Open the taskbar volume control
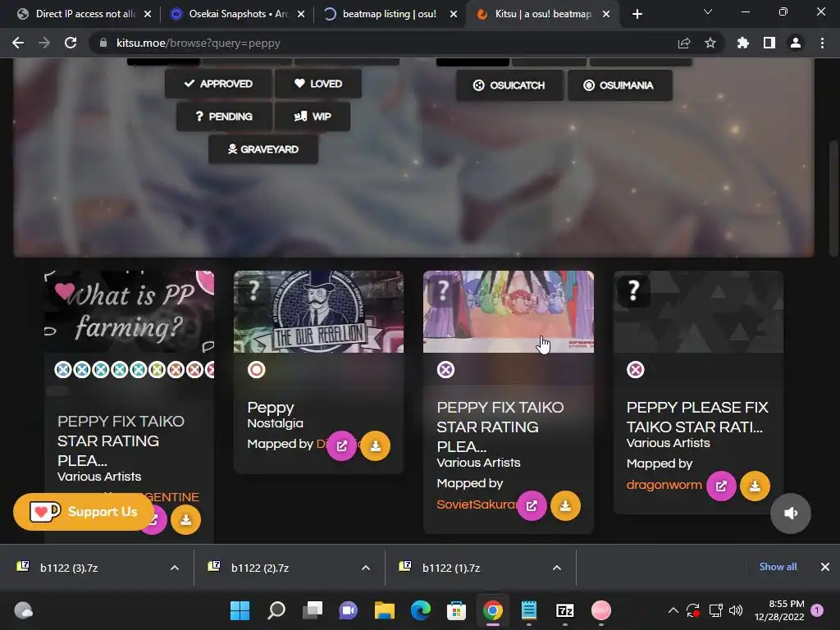The image size is (840, 630). coord(736,610)
